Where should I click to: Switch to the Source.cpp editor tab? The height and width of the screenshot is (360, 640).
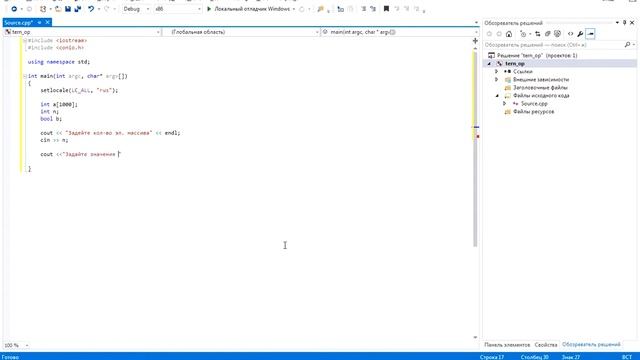[18, 22]
